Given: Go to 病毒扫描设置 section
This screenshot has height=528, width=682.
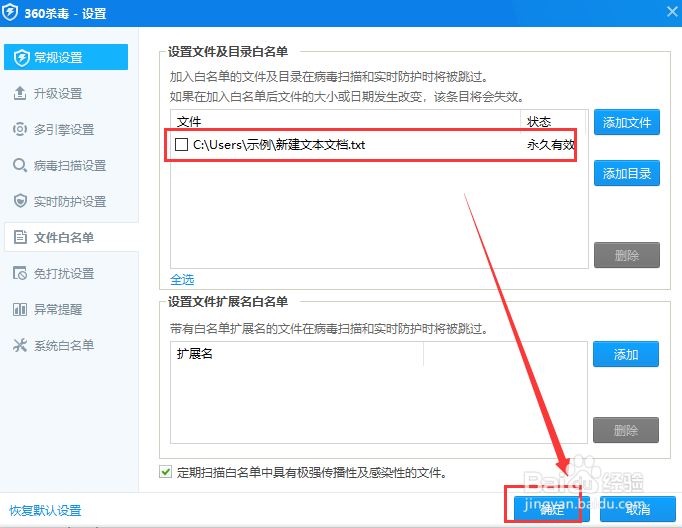Looking at the screenshot, I should (x=71, y=165).
